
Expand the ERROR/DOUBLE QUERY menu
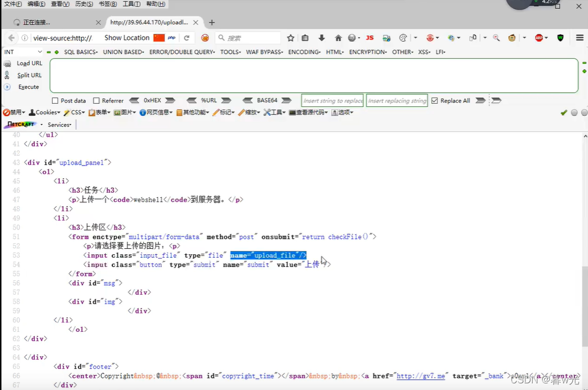coord(182,52)
